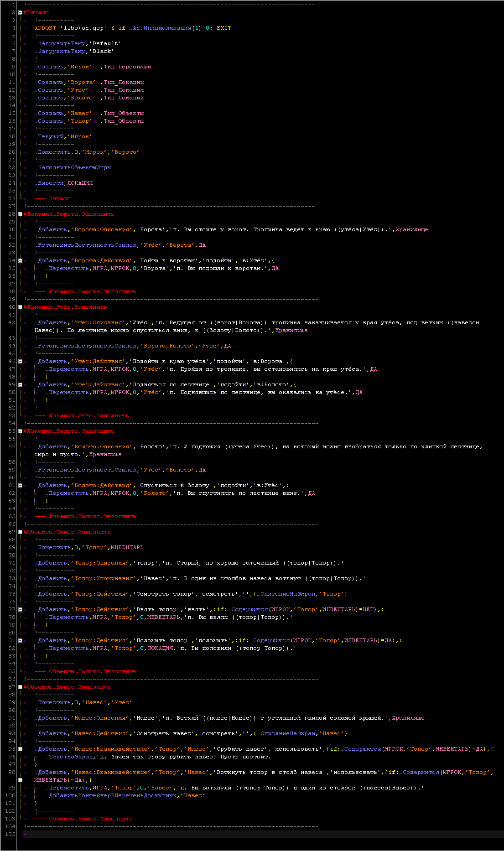Collapse fold marker on line 34
This screenshot has width=504, height=851.
point(20,260)
